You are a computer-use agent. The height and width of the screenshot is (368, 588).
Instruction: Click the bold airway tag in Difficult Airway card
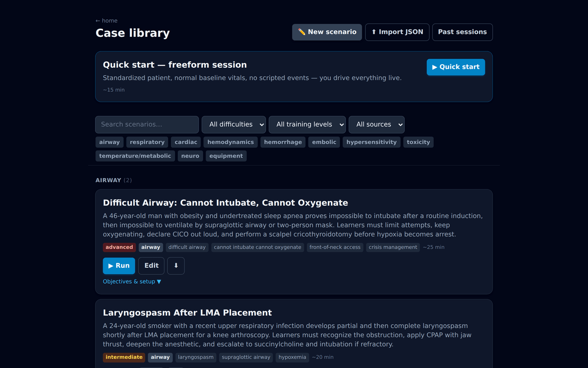tap(151, 247)
